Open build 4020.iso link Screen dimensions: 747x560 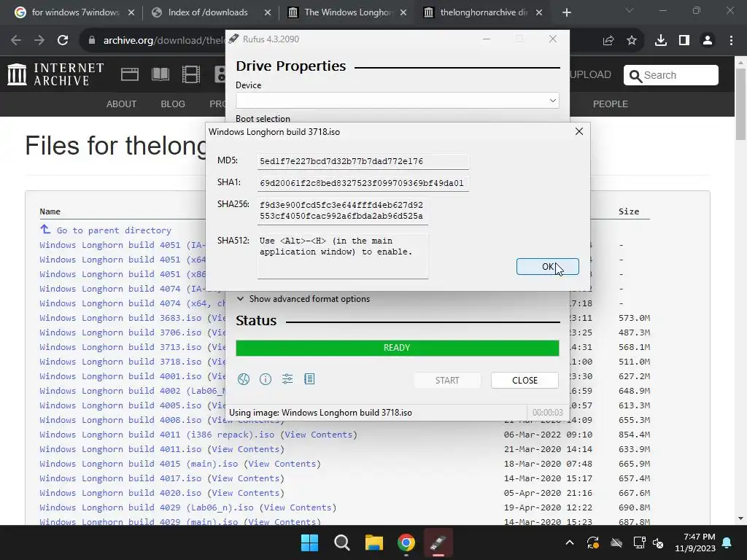click(x=120, y=493)
